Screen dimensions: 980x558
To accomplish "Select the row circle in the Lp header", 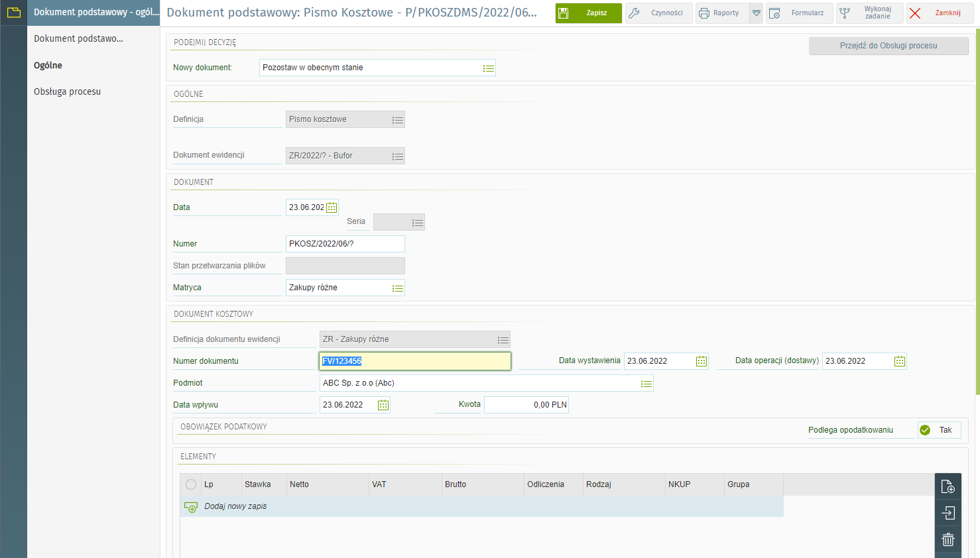I will click(191, 484).
